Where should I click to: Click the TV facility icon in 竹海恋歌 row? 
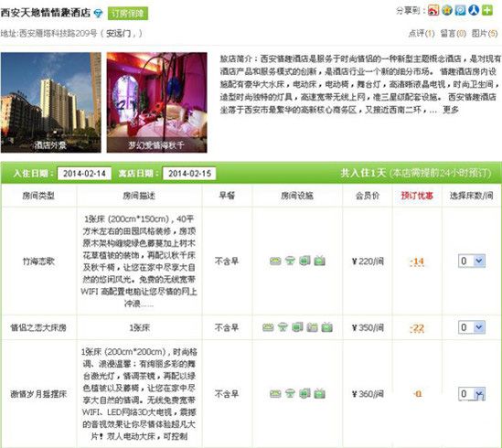[x=319, y=261]
